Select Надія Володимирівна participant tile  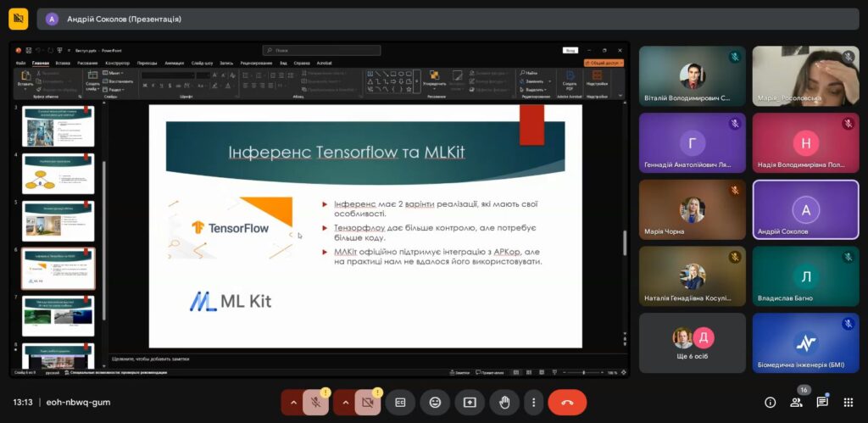pyautogui.click(x=805, y=143)
